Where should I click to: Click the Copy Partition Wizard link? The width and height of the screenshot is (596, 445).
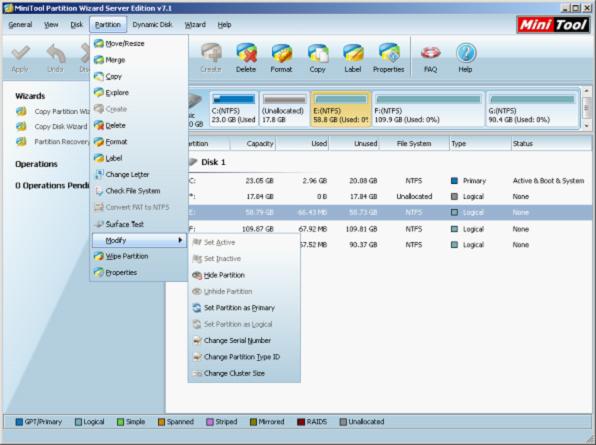point(53,111)
